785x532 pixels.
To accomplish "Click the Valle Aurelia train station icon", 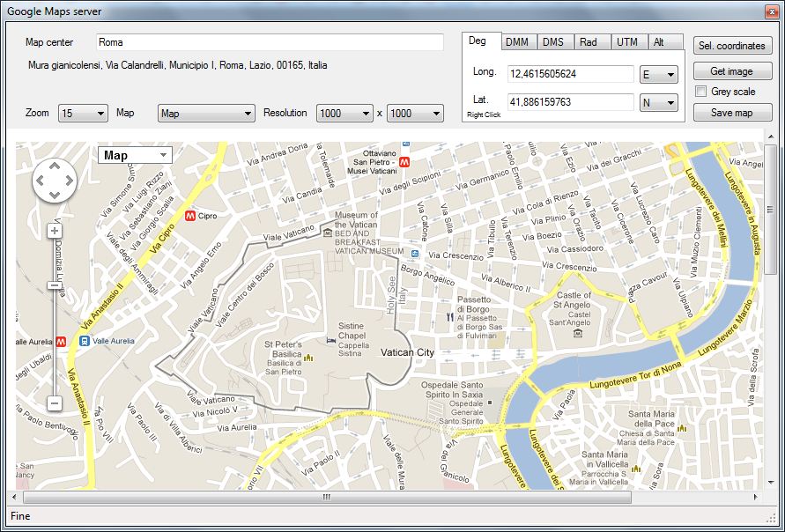I will (x=84, y=341).
